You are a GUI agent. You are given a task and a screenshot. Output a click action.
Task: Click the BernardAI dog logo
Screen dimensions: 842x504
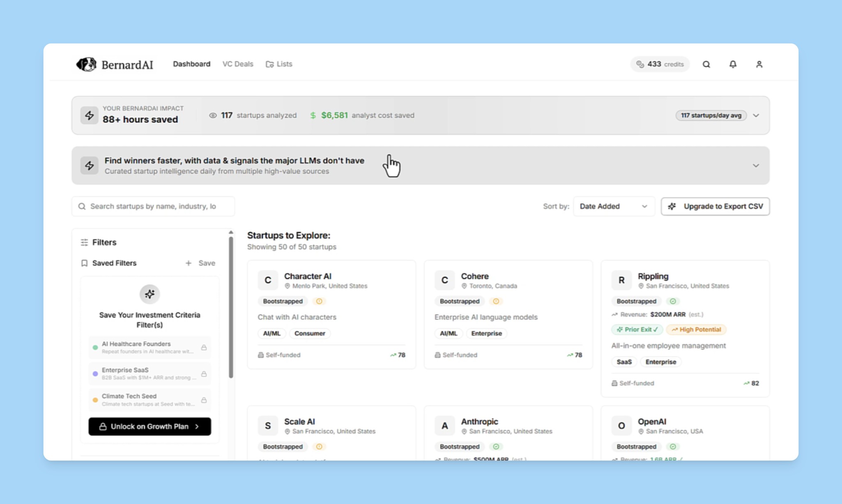coord(86,64)
